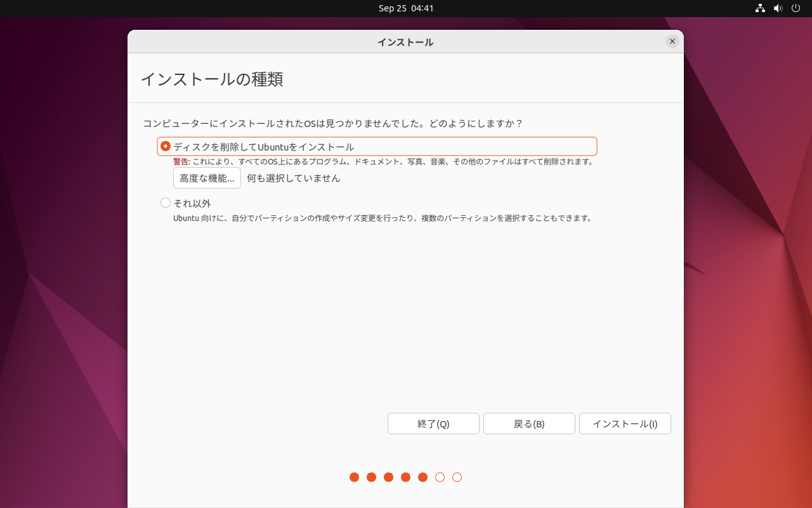
Task: Click the last hollow progress dot
Action: [457, 477]
